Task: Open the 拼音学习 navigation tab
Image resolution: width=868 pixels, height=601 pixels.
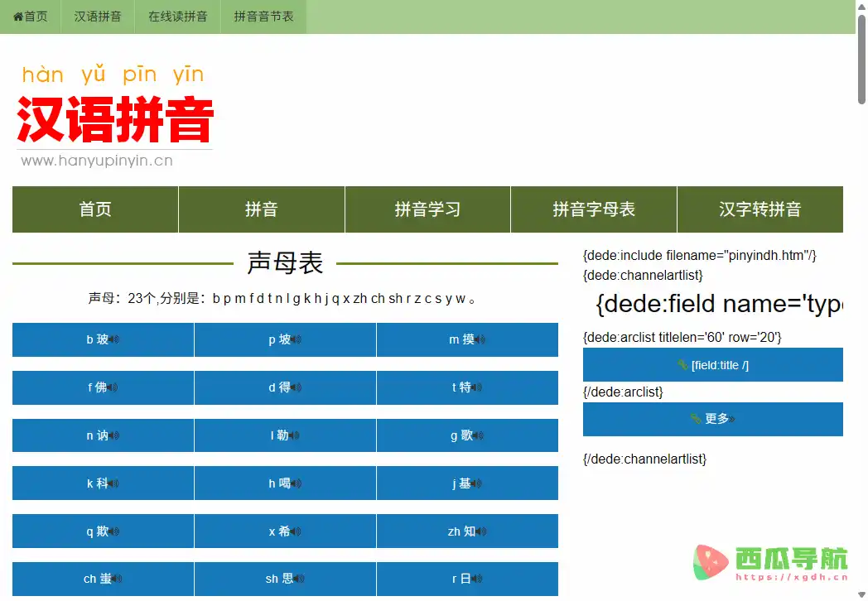Action: tap(427, 209)
